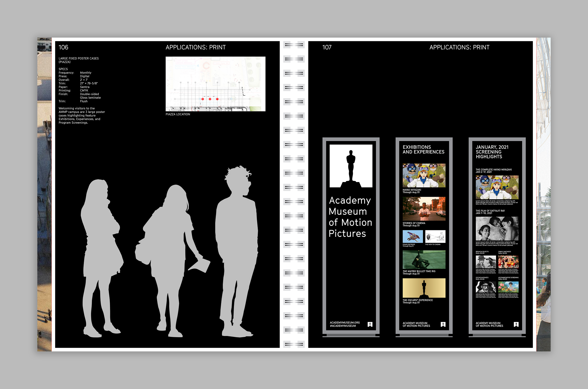Select The Matrix Bullet Time Rig image
588x389 pixels.
[424, 259]
